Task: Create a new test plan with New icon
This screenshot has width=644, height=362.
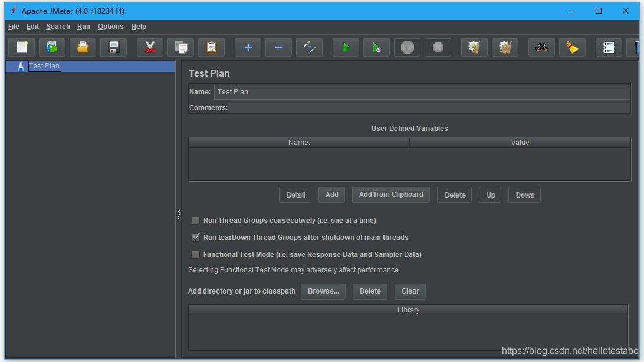Action: coord(22,48)
